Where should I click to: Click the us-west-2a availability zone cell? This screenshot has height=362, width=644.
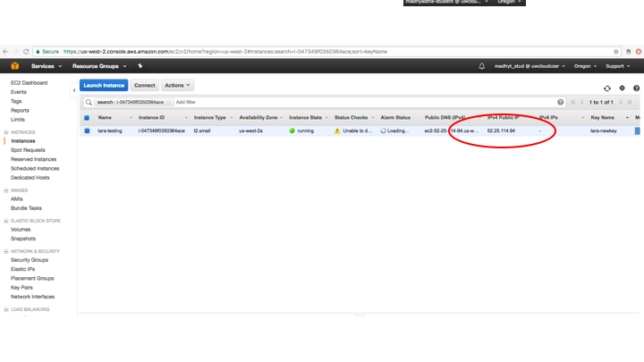click(251, 130)
